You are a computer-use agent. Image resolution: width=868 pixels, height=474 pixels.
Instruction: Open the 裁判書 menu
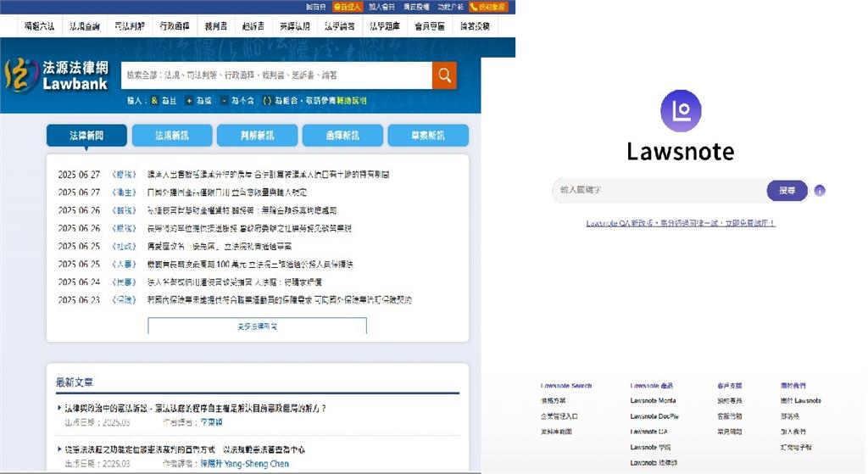[x=216, y=26]
